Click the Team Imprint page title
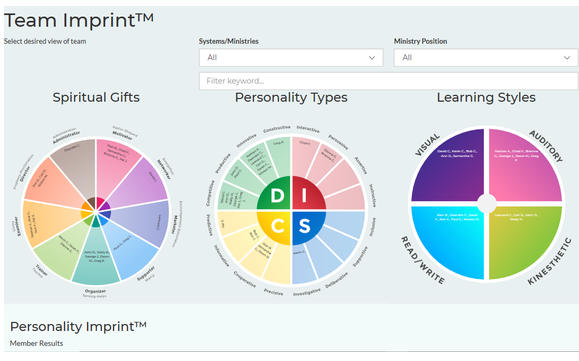This screenshot has height=361, width=579. point(79,20)
